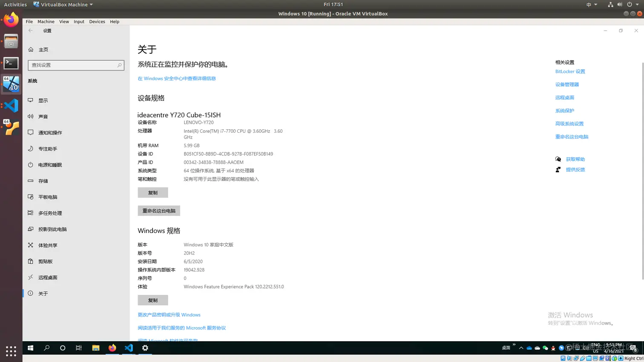Open the 设备管理器 link
Image resolution: width=644 pixels, height=362 pixels.
tap(567, 85)
